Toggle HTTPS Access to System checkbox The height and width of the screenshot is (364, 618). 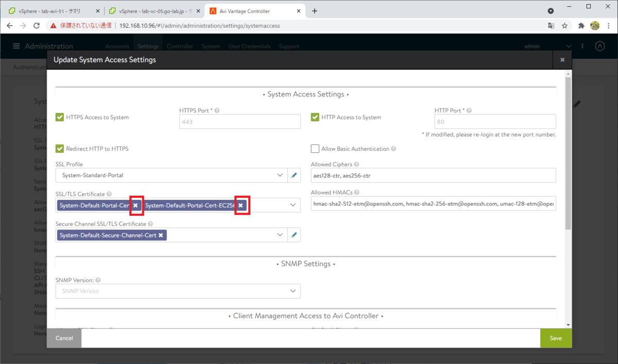60,117
